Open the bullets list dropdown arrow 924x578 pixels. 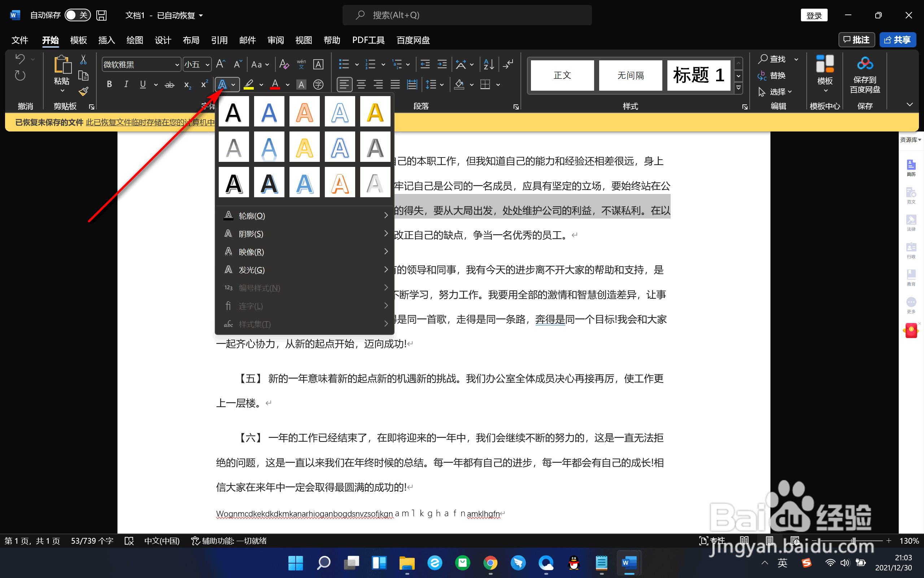coord(357,65)
